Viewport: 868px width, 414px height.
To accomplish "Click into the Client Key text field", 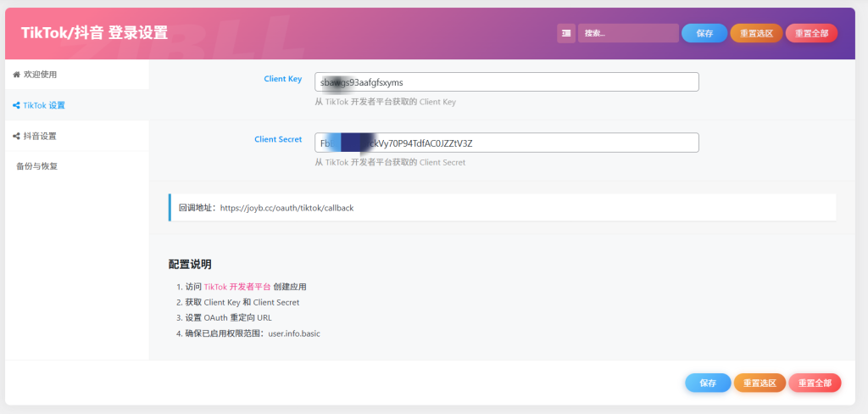I will (506, 81).
